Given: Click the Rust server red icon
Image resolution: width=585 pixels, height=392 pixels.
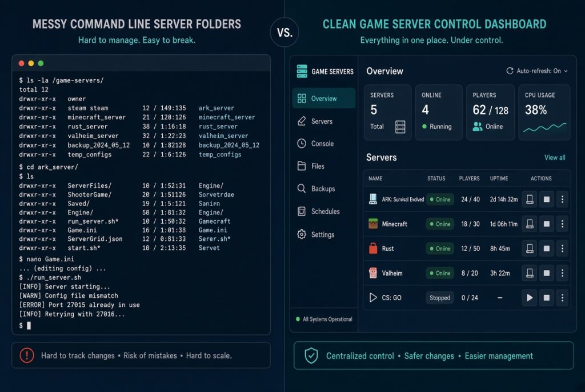Looking at the screenshot, I should pyautogui.click(x=372, y=248).
